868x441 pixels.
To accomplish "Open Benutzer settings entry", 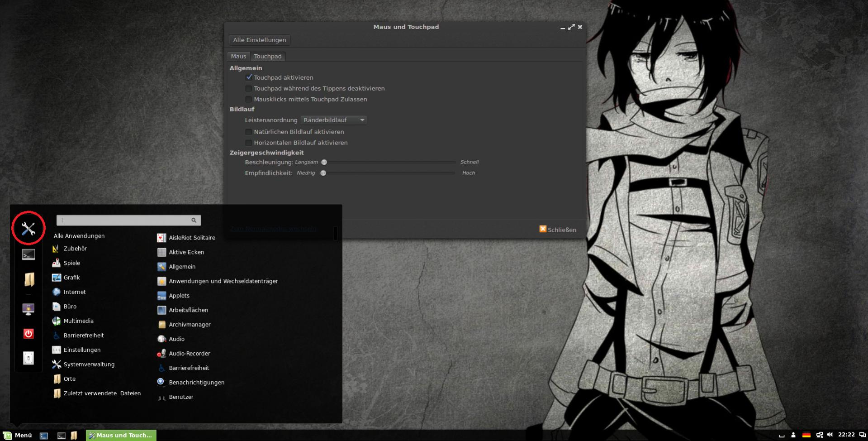I will pyautogui.click(x=175, y=397).
